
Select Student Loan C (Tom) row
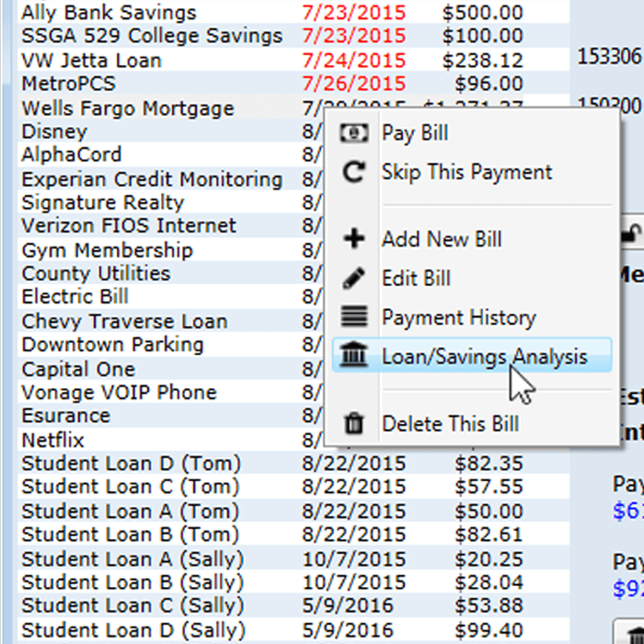coord(293,487)
